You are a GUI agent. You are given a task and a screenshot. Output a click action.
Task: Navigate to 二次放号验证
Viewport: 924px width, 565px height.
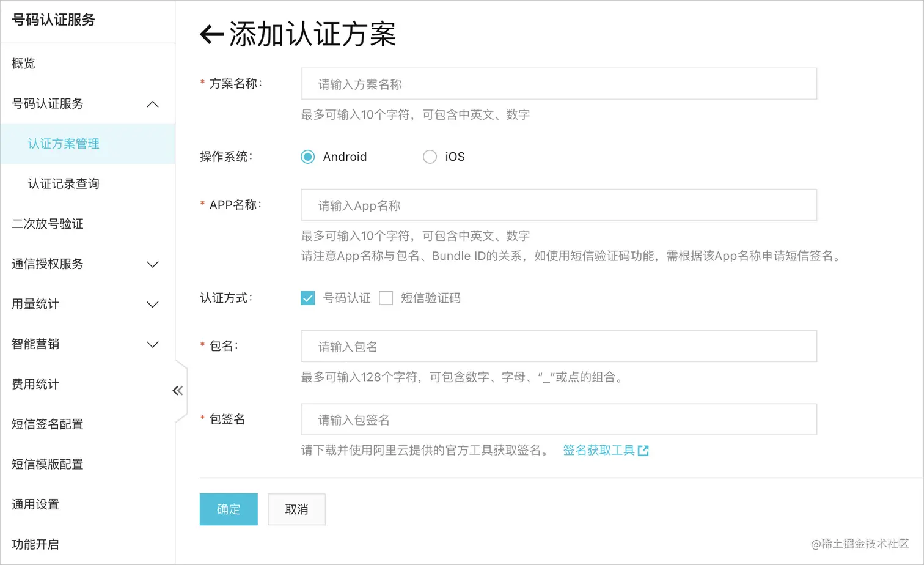[48, 224]
